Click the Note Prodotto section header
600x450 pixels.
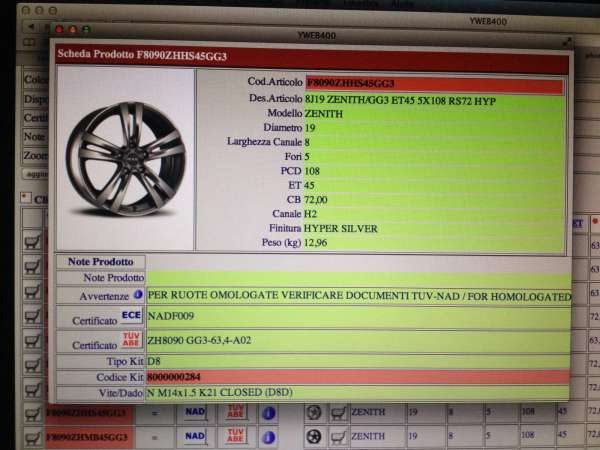click(101, 262)
